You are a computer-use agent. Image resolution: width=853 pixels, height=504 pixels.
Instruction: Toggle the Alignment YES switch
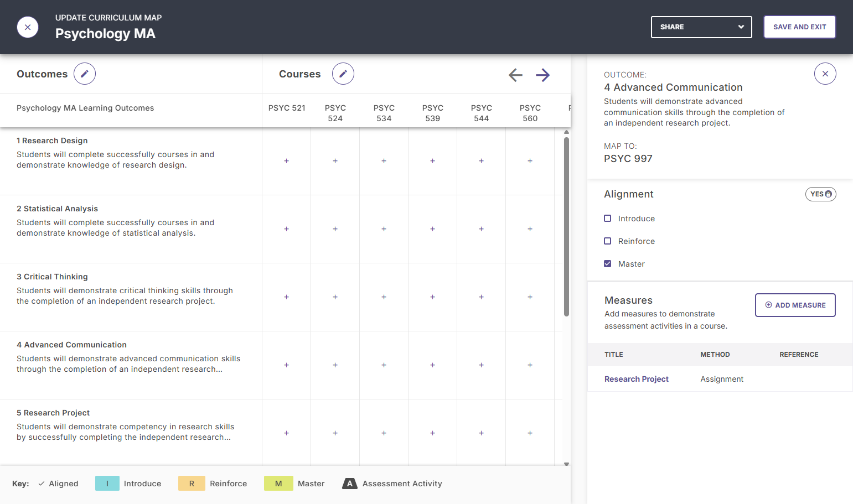pyautogui.click(x=820, y=194)
